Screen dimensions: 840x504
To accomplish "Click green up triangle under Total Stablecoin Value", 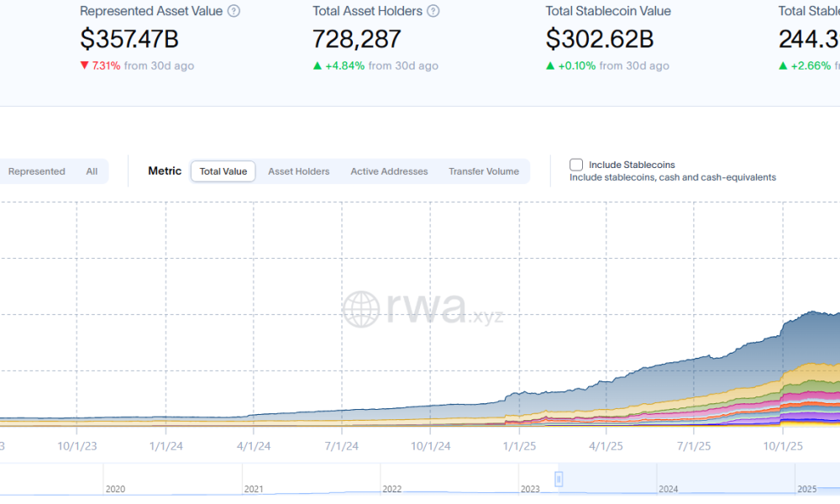I will point(550,66).
